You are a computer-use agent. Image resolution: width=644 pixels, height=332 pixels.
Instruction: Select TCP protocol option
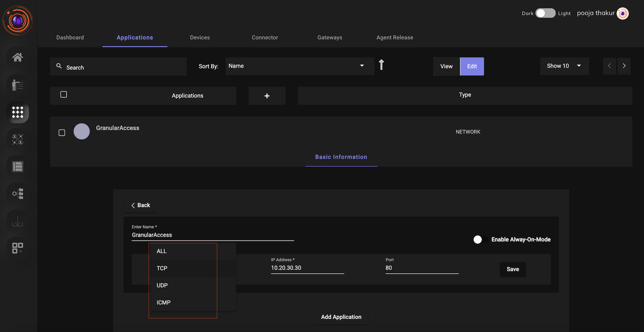pos(193,268)
